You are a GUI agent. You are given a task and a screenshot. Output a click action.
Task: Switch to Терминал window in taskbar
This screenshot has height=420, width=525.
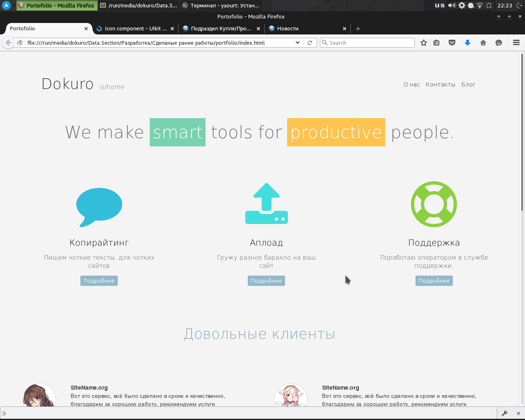tap(221, 5)
